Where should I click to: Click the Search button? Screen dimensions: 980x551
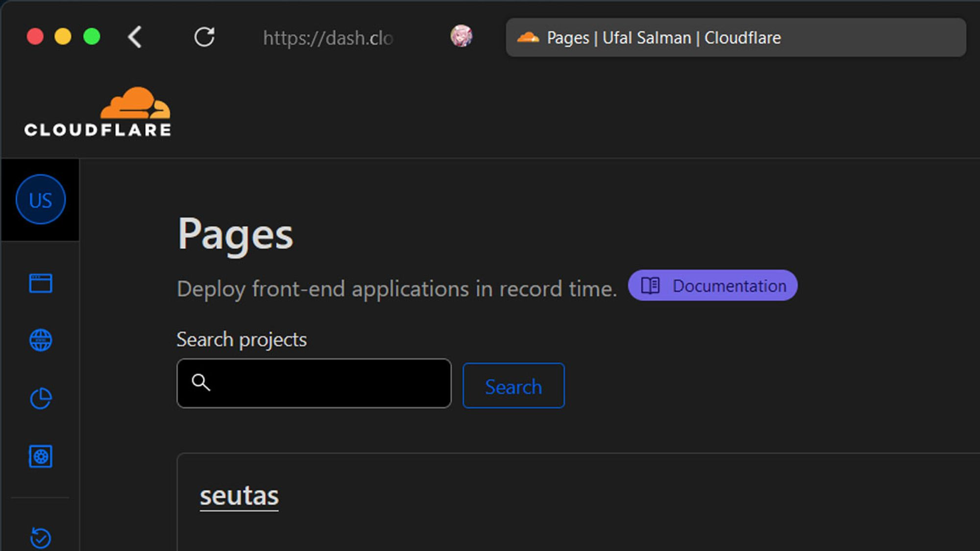click(514, 386)
